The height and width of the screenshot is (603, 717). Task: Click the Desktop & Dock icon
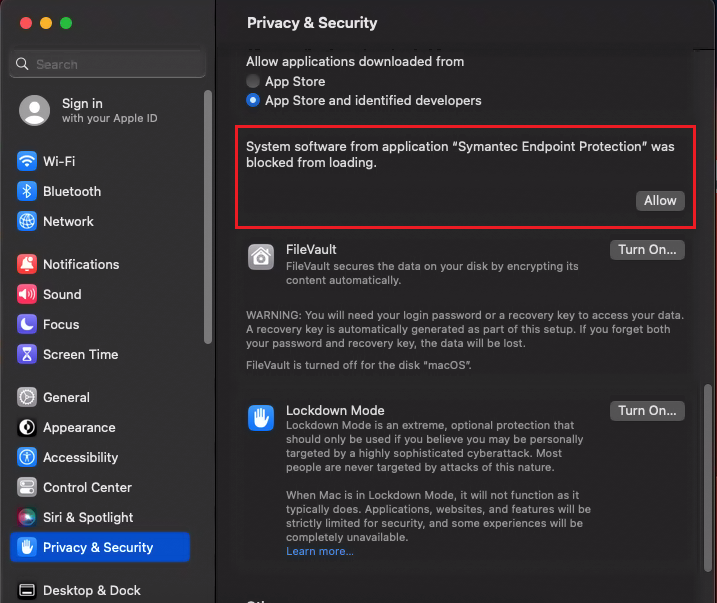(27, 590)
